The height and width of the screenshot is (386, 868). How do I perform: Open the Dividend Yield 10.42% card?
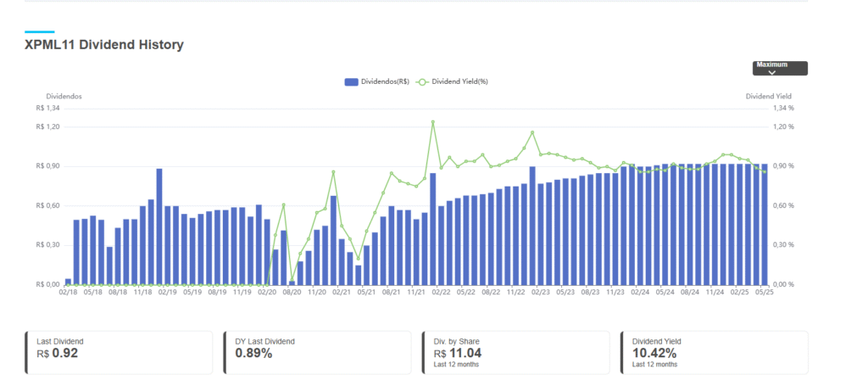[714, 352]
